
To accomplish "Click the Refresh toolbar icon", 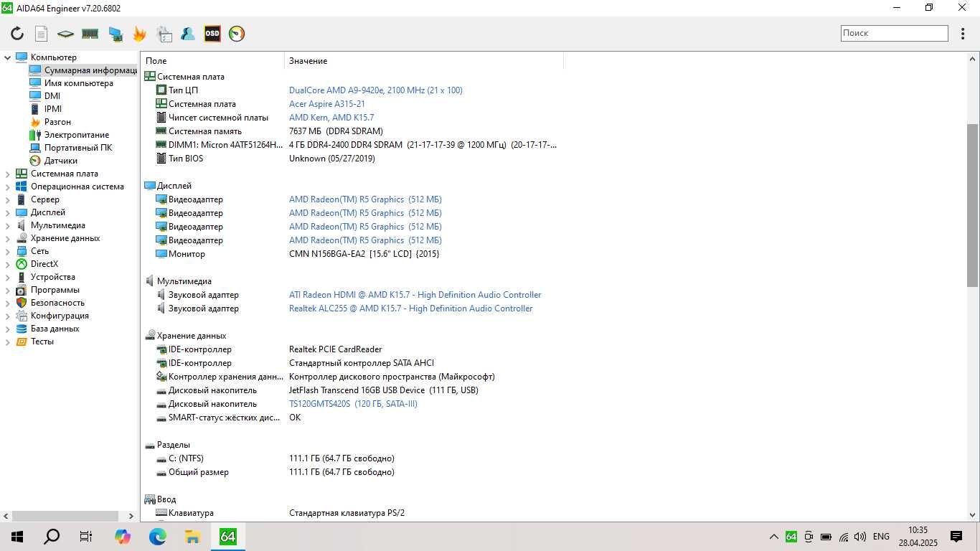I will tap(17, 34).
